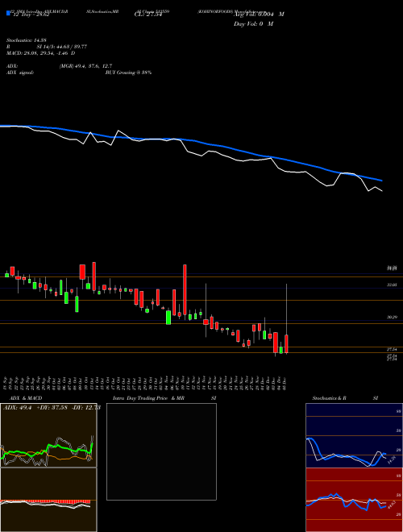Click the empty Intra Day Trading Price chart box

click(x=161, y=451)
